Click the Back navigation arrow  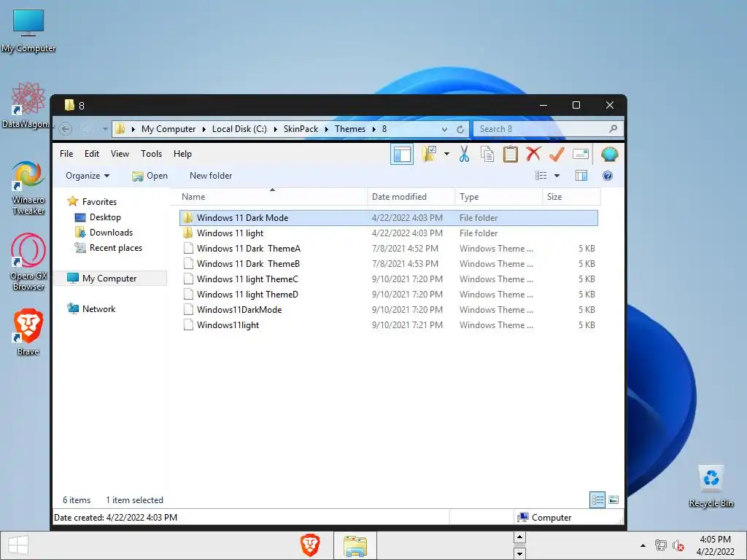65,129
